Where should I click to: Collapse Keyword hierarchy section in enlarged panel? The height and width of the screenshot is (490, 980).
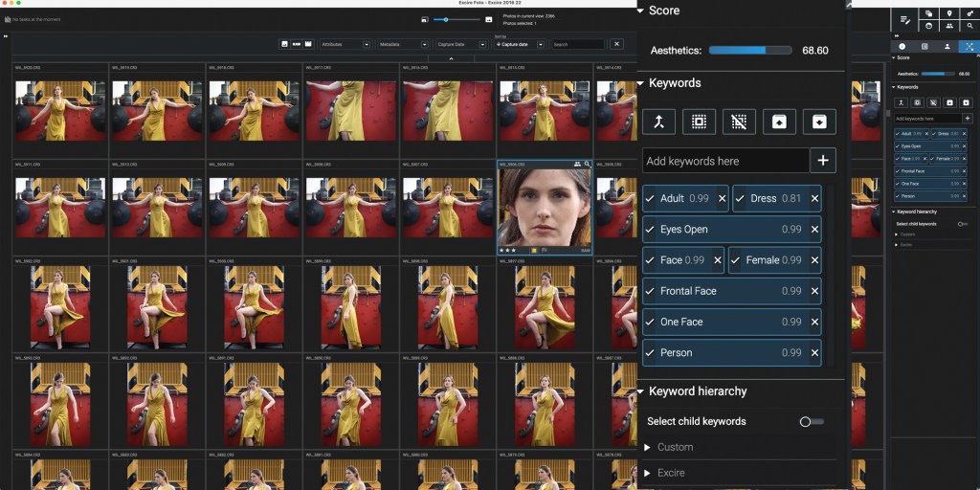click(x=640, y=391)
